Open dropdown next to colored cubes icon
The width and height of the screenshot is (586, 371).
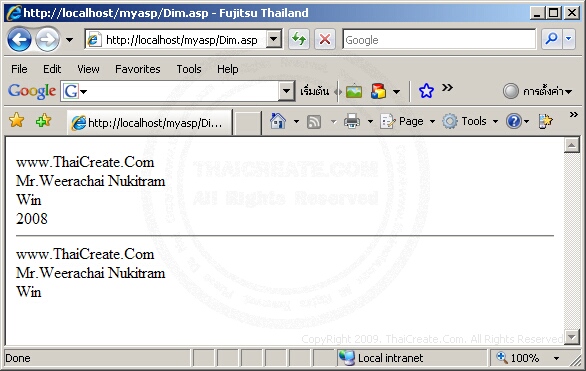coord(397,92)
